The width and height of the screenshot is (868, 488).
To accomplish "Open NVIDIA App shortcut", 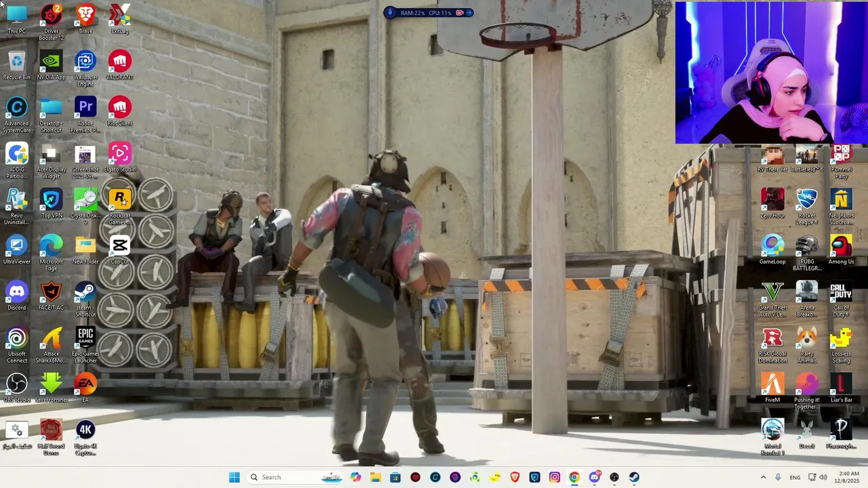I will pos(51,65).
